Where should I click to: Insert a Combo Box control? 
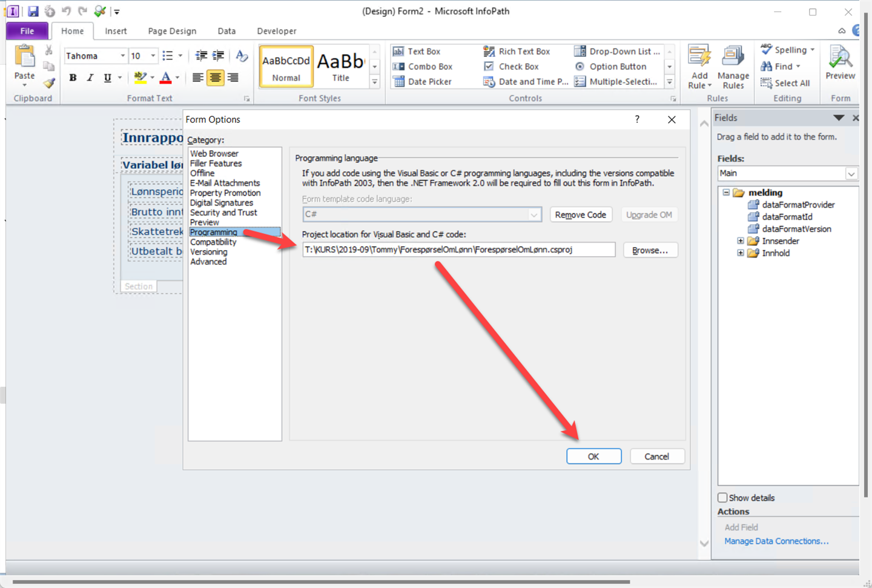423,67
